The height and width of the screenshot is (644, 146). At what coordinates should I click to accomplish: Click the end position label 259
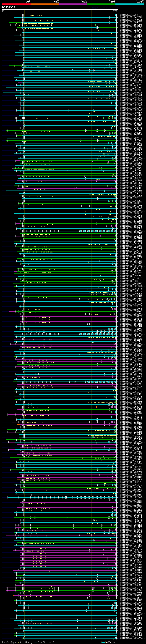pos(115,11)
